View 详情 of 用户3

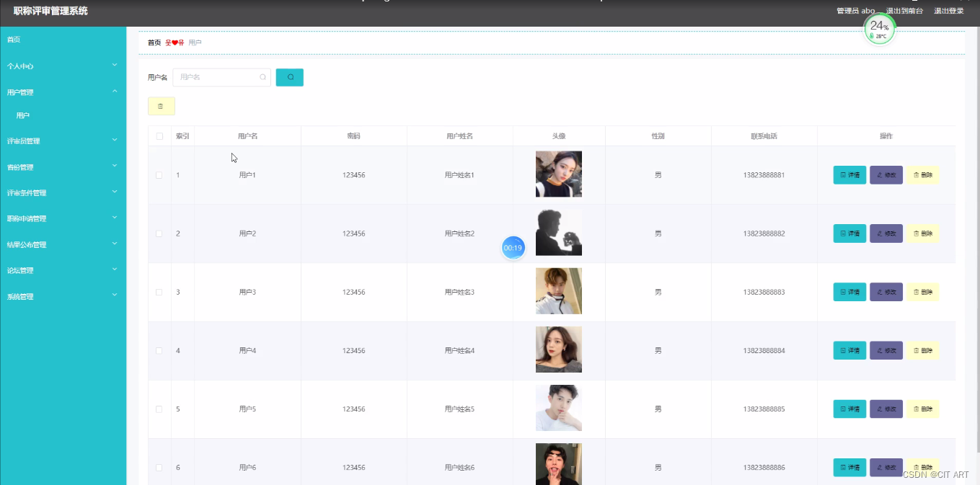click(x=849, y=292)
